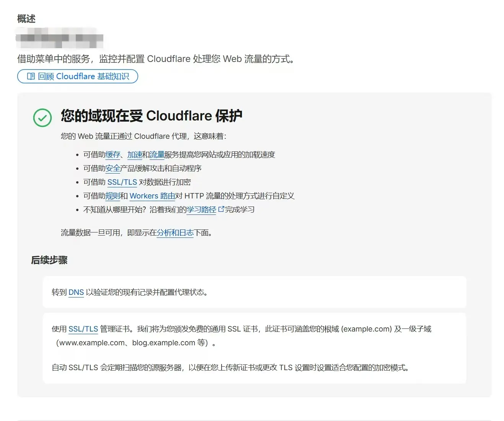Open the 规则 link

click(113, 196)
